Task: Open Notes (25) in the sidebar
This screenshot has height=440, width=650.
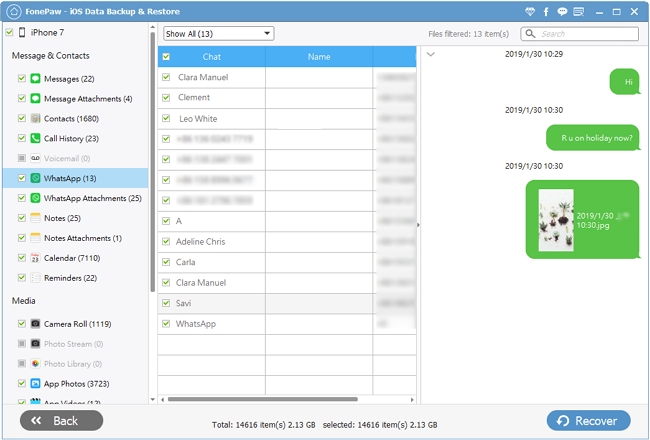Action: coord(61,218)
